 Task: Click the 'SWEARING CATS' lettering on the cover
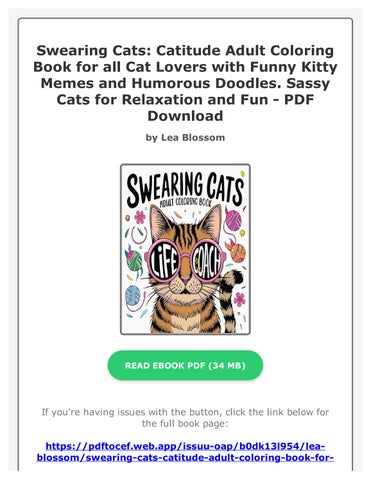coord(185,188)
